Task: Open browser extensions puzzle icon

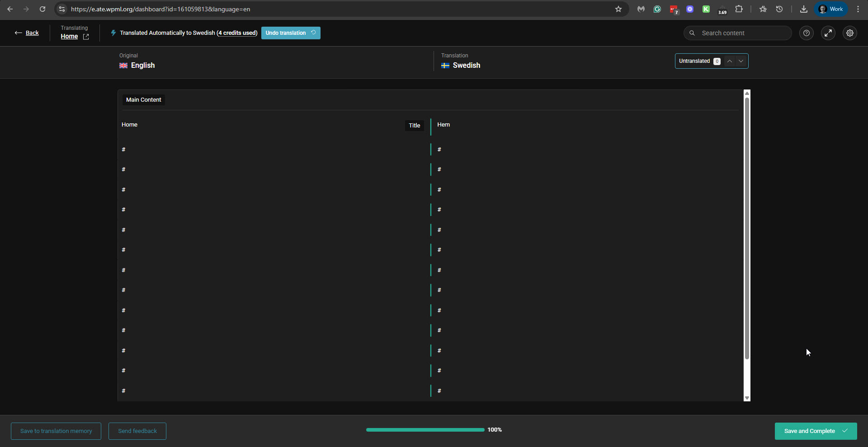Action: pyautogui.click(x=739, y=9)
